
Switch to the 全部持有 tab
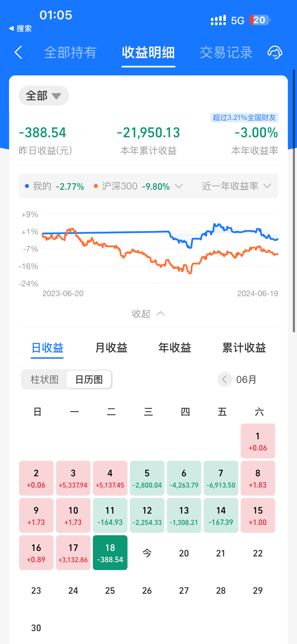click(70, 52)
